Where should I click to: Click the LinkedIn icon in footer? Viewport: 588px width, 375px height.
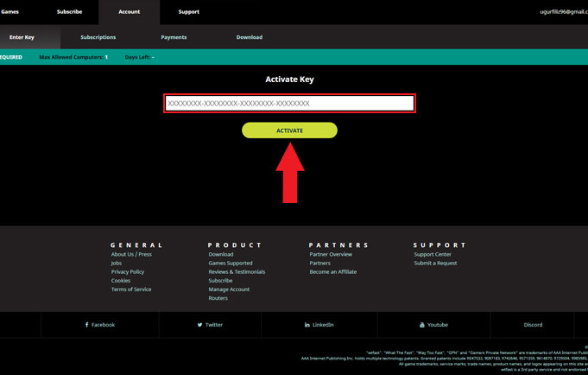[307, 325]
